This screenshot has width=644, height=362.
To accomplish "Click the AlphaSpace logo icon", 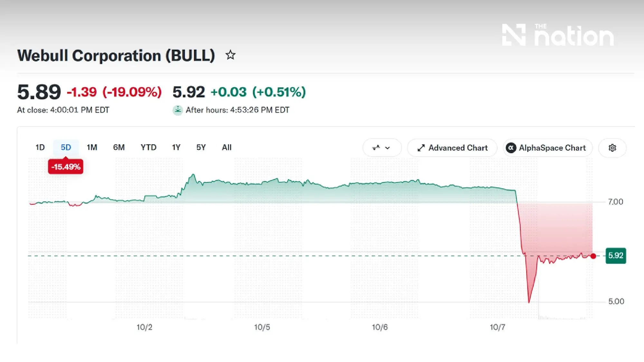I will 511,148.
